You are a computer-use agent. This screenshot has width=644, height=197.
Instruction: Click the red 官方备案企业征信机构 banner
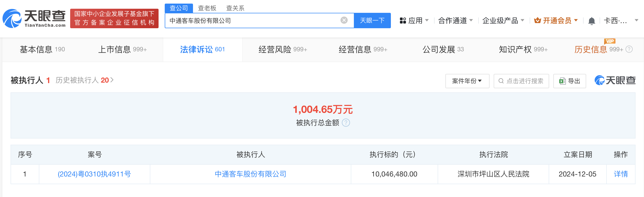click(114, 18)
